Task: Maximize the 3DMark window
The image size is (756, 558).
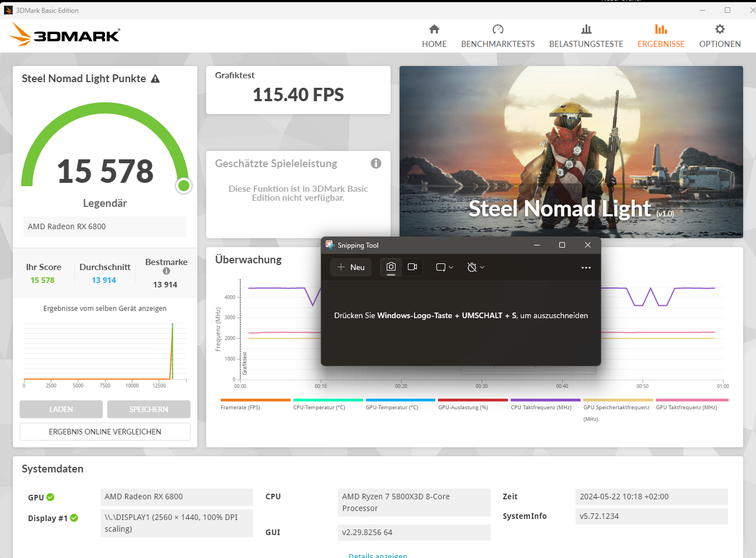Action: click(x=728, y=10)
